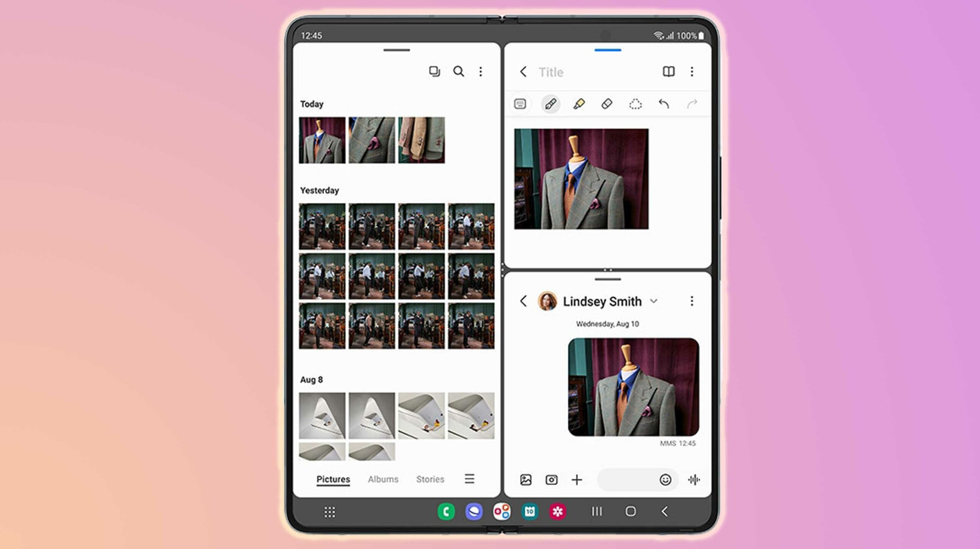Go back from Lindsey Smith conversation
The width and height of the screenshot is (980, 549).
click(523, 301)
